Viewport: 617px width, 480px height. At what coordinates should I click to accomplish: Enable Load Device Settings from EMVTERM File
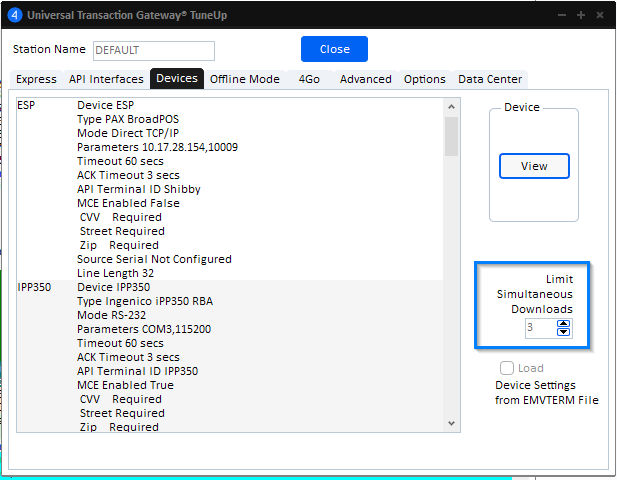[x=508, y=368]
